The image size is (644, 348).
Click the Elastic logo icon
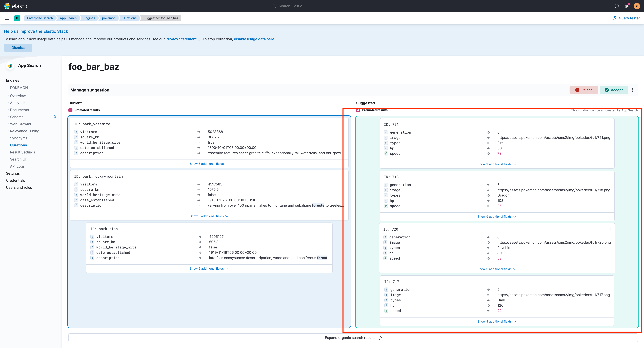(7, 6)
